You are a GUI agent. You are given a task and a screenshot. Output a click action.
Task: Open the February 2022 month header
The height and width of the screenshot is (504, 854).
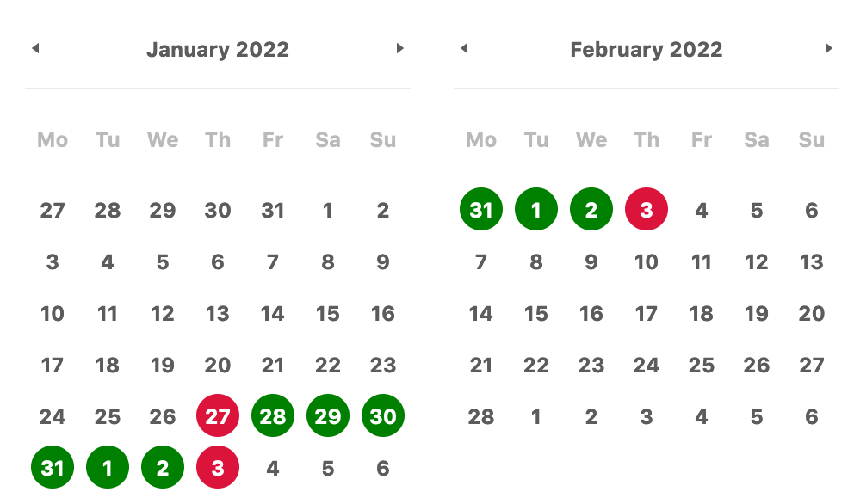point(647,49)
